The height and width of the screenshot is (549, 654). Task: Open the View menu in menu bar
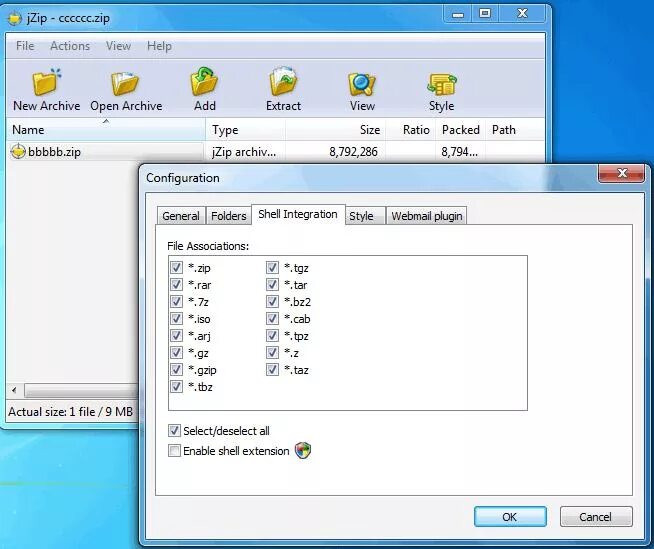118,46
